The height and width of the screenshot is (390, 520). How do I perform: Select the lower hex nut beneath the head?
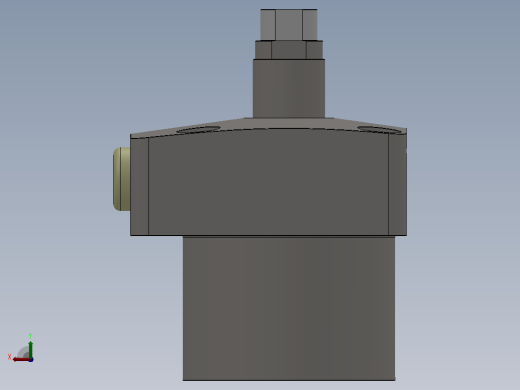click(x=289, y=50)
